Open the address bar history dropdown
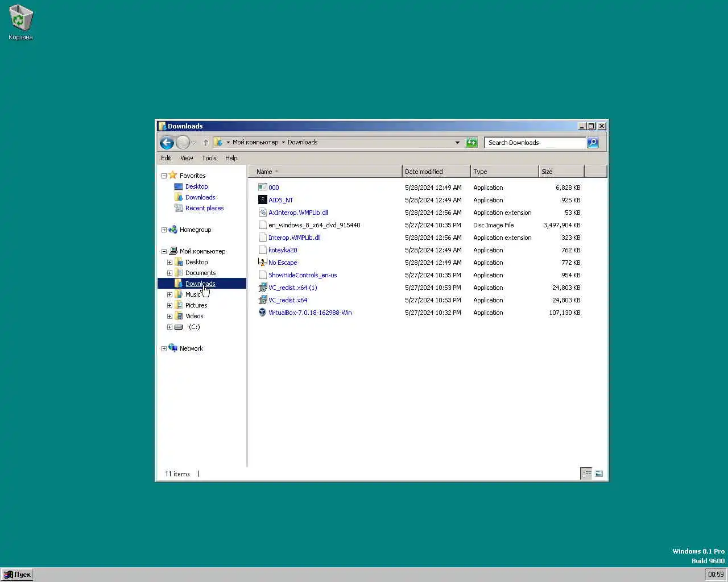The image size is (728, 582). 457,143
